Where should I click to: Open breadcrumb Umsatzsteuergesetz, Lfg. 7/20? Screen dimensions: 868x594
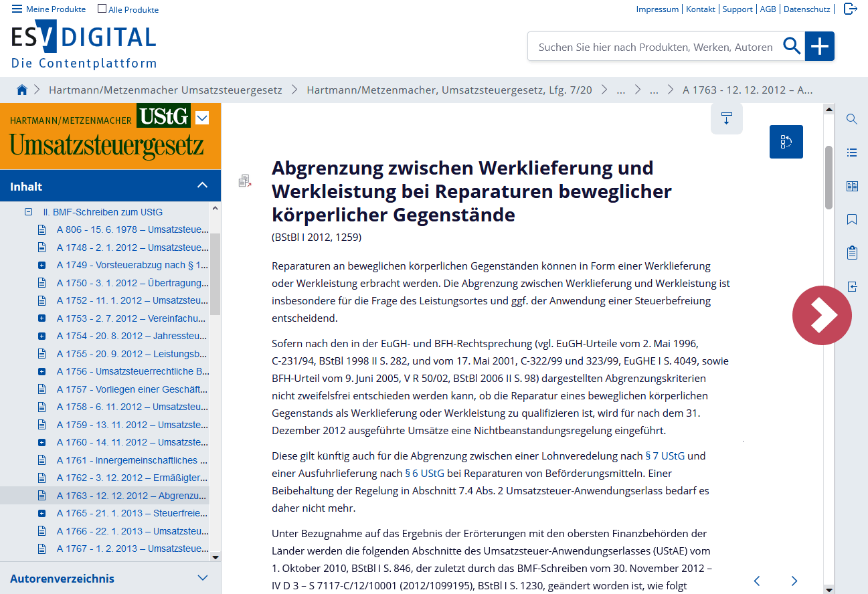(449, 90)
